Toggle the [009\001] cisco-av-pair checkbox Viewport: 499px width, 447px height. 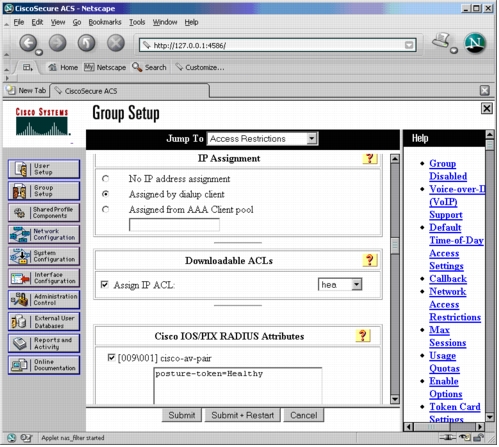(x=111, y=358)
